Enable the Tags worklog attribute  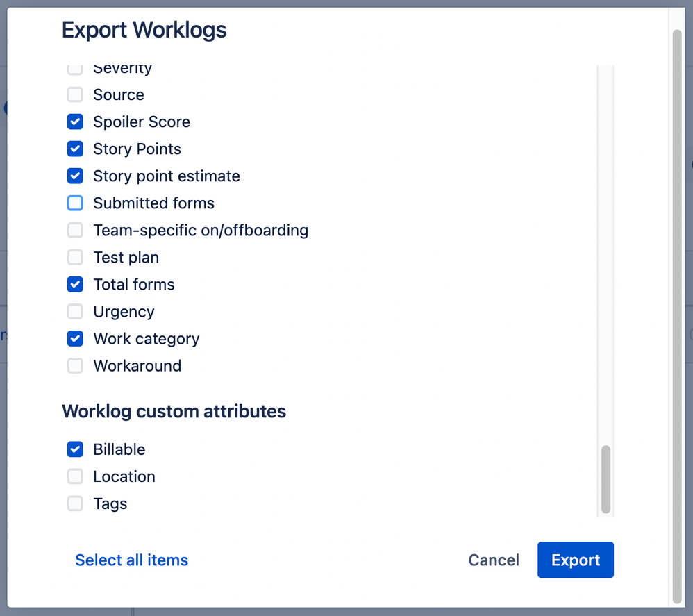tap(74, 503)
